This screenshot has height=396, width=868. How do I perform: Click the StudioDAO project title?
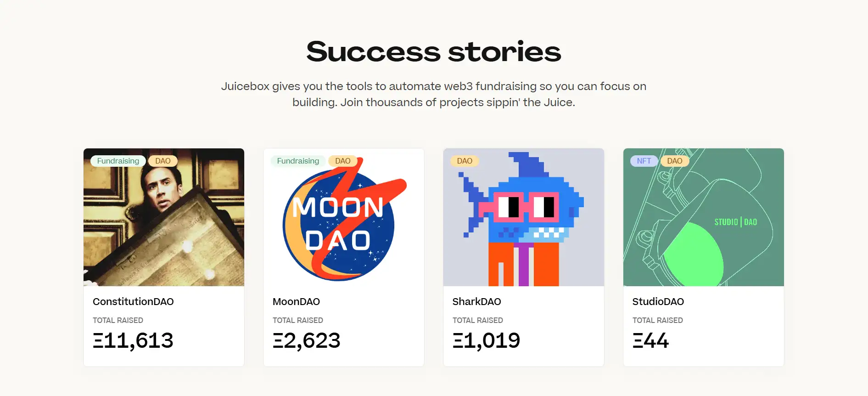658,302
